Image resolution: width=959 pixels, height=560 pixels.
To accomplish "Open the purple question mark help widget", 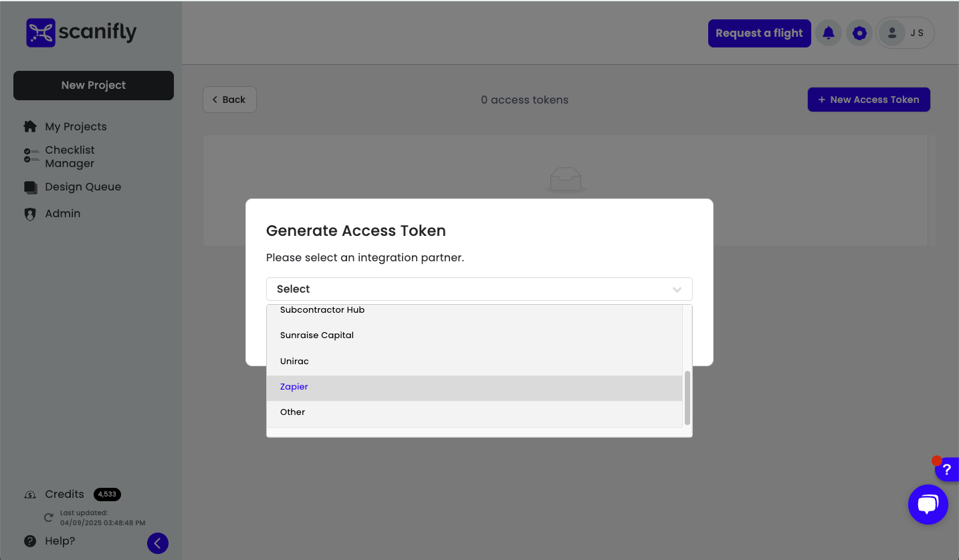I will pyautogui.click(x=947, y=470).
